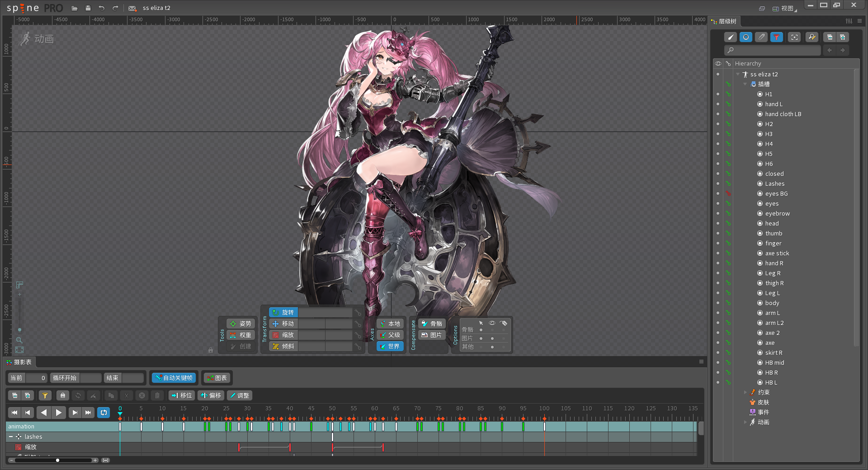Collapse lashes row in dopesheet

11,437
